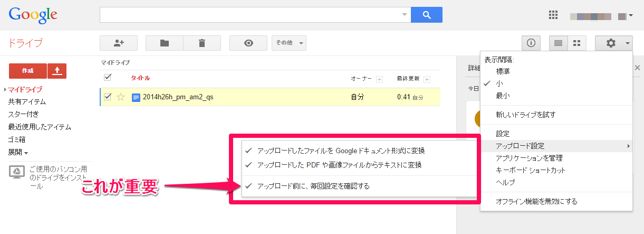Screen dimensions: 644x234
Task: Click the Google logo
Action: (33, 15)
